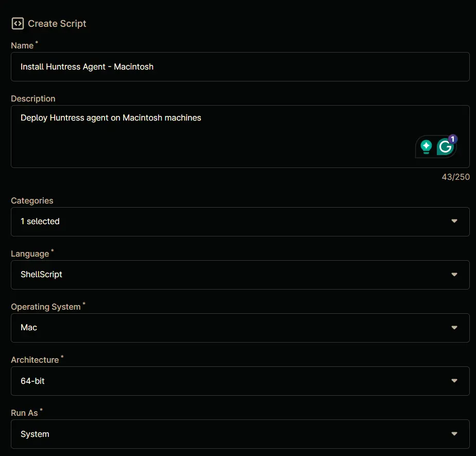Expand the Run As dropdown arrow
The width and height of the screenshot is (476, 456).
pyautogui.click(x=454, y=434)
